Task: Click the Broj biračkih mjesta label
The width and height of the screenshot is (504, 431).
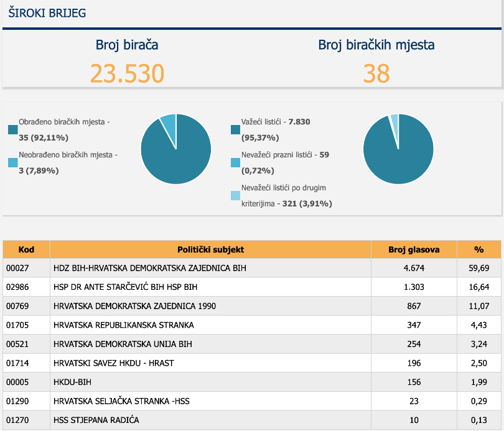Action: click(376, 45)
